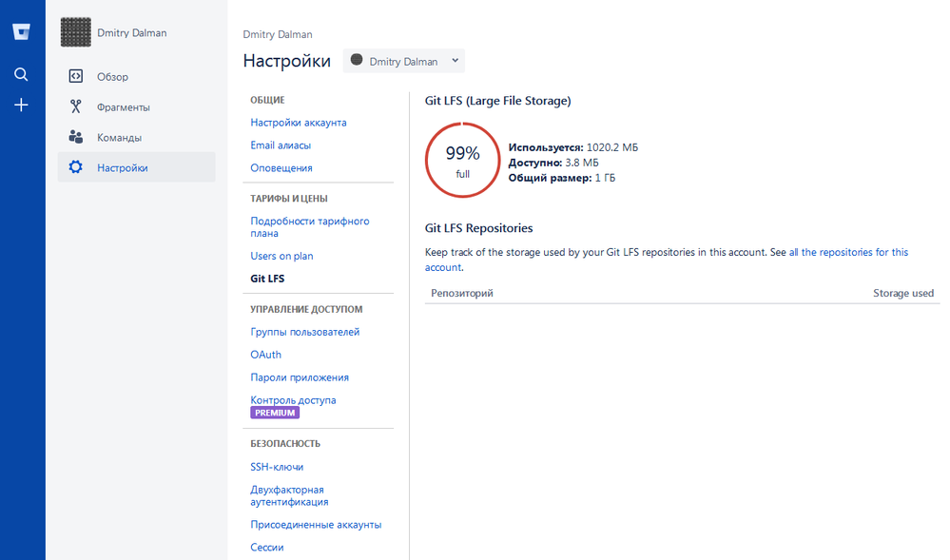Viewport: 950px width, 560px height.
Task: Open Двухфакторная аутентификация link
Action: pos(290,495)
